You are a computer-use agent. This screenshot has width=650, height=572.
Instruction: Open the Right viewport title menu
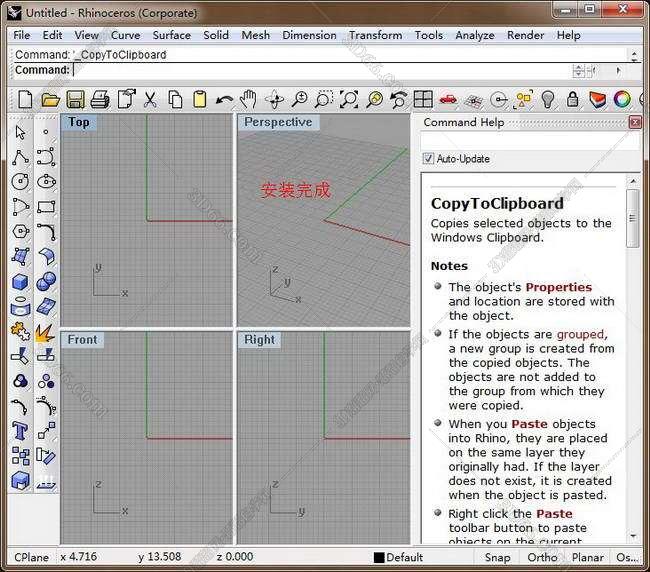pos(260,339)
